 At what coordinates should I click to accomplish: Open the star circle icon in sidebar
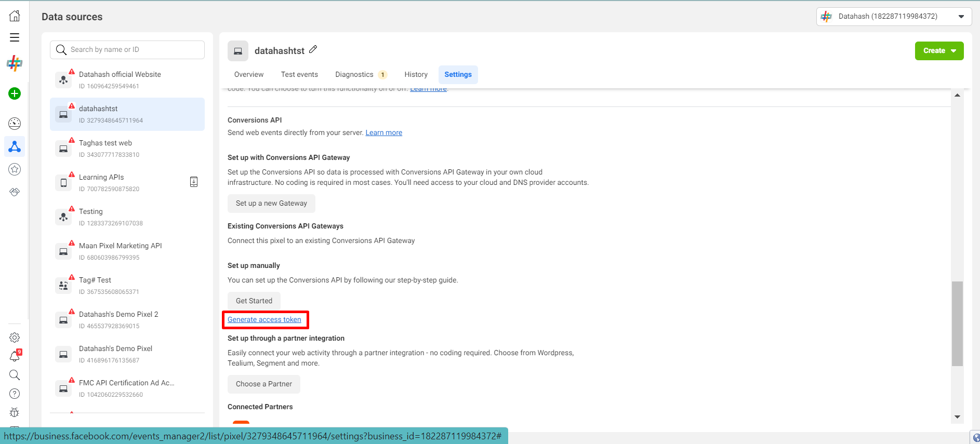click(15, 169)
